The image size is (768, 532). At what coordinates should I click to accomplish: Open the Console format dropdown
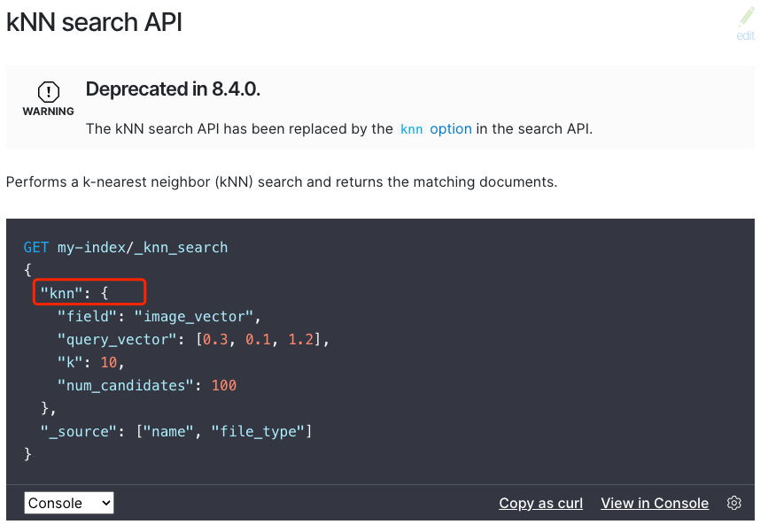pyautogui.click(x=69, y=503)
